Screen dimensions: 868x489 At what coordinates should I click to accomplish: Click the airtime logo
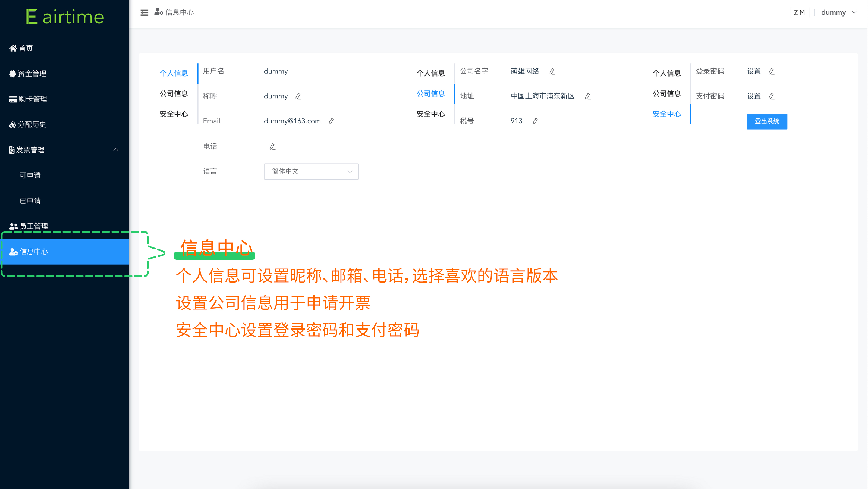coord(65,17)
